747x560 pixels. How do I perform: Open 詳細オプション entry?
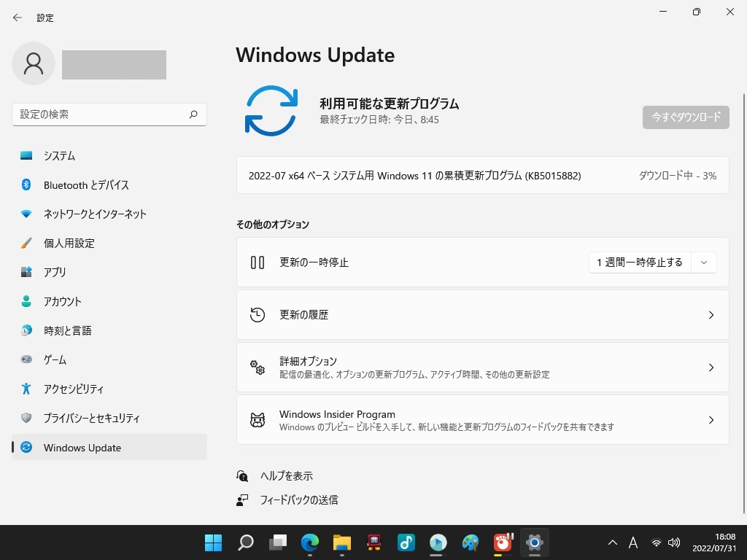483,367
